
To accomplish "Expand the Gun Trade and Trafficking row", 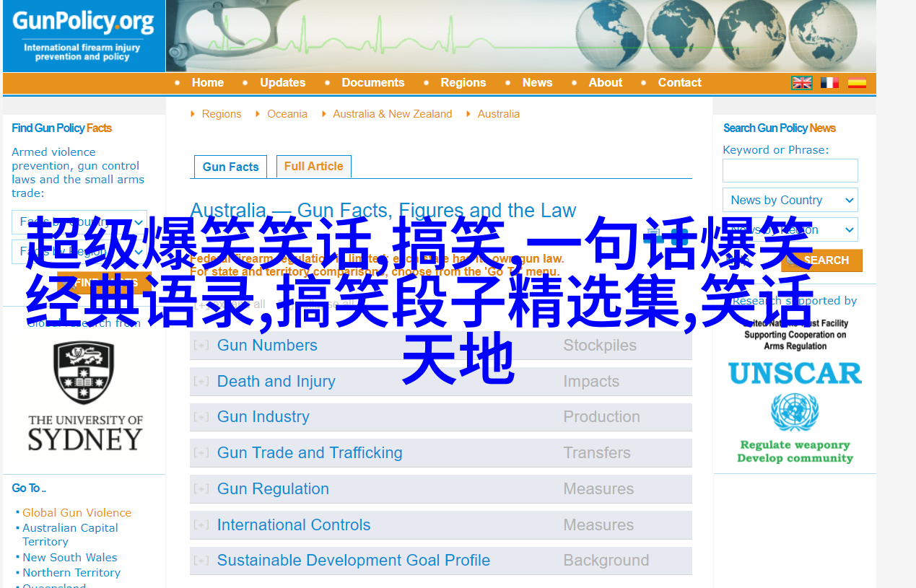I will tap(309, 453).
